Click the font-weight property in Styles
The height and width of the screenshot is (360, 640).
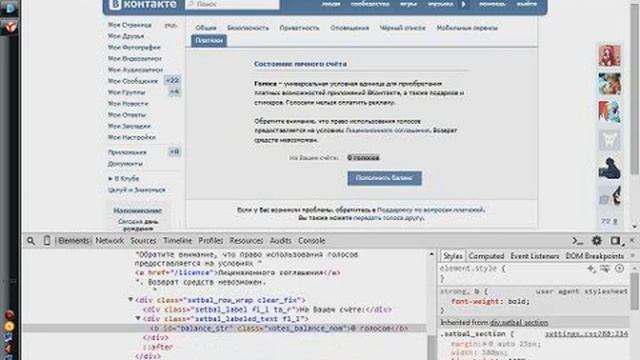point(476,302)
